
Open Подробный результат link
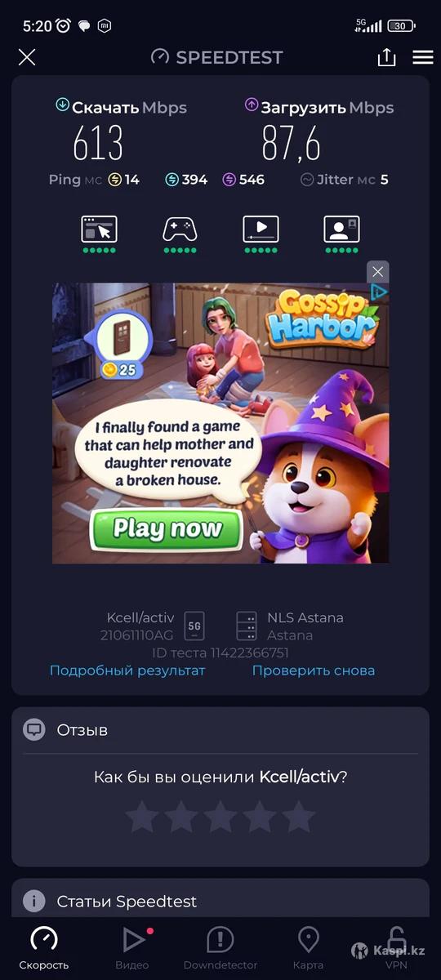(x=127, y=670)
